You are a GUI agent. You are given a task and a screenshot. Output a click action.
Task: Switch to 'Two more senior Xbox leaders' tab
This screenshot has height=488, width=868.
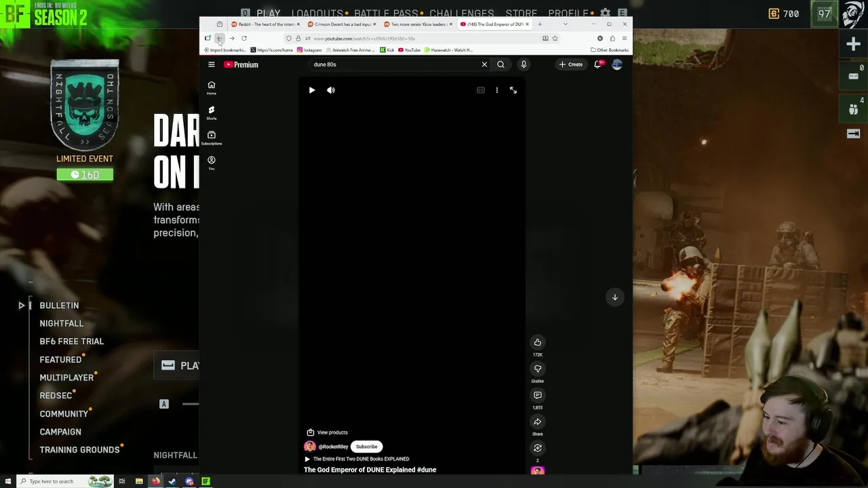[x=418, y=24]
